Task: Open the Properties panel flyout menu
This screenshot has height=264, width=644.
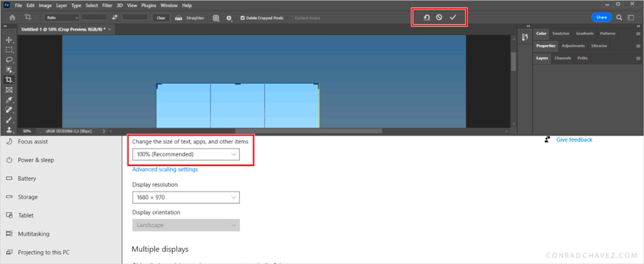Action: 638,46
